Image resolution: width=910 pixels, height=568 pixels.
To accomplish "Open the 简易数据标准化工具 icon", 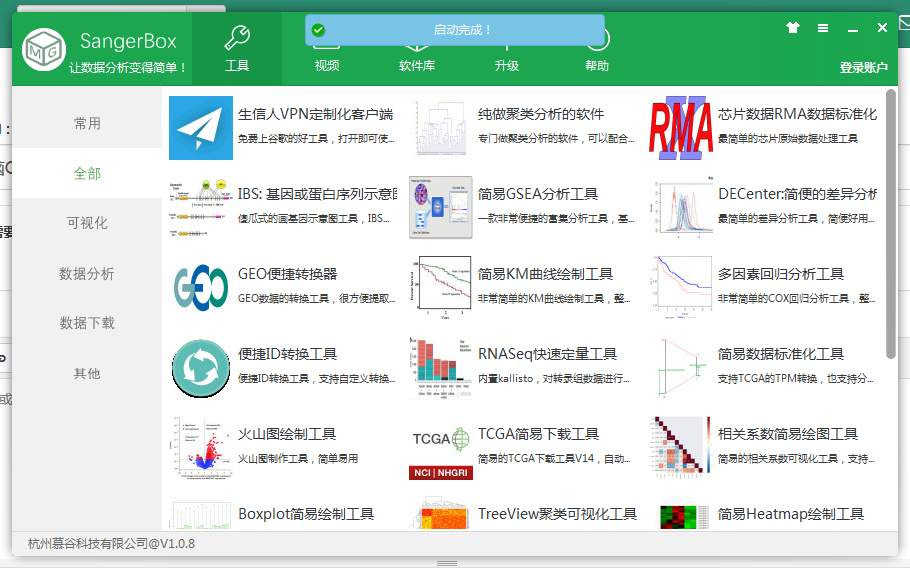I will (681, 368).
